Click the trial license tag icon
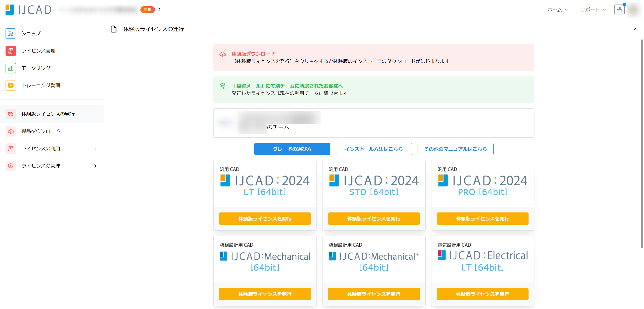 coord(11,114)
